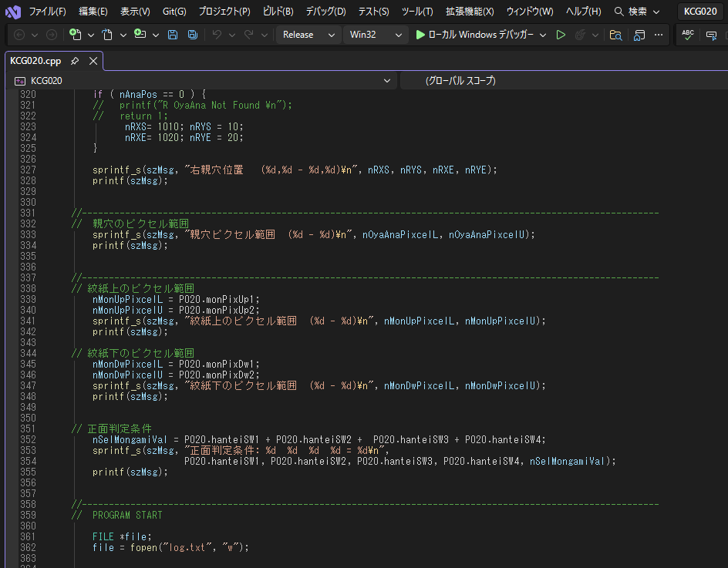Click the 検索 search button
The image size is (728, 568).
click(637, 12)
